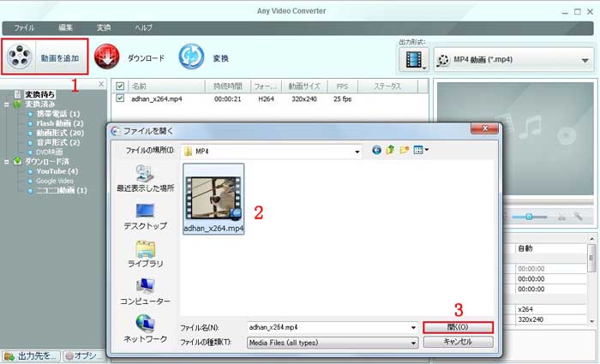600x364 pixels.
Task: Open the ファイル menu
Action: tap(24, 28)
